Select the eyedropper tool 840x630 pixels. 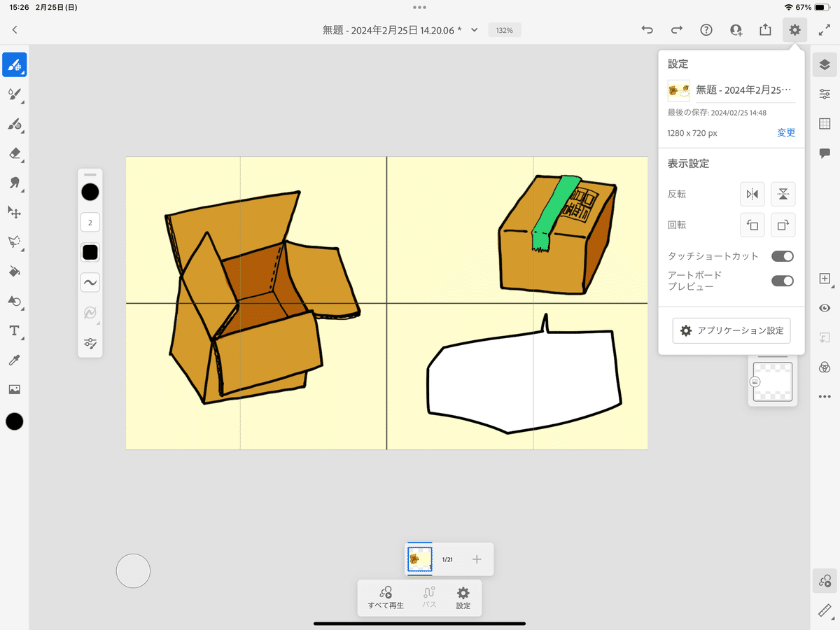[15, 360]
